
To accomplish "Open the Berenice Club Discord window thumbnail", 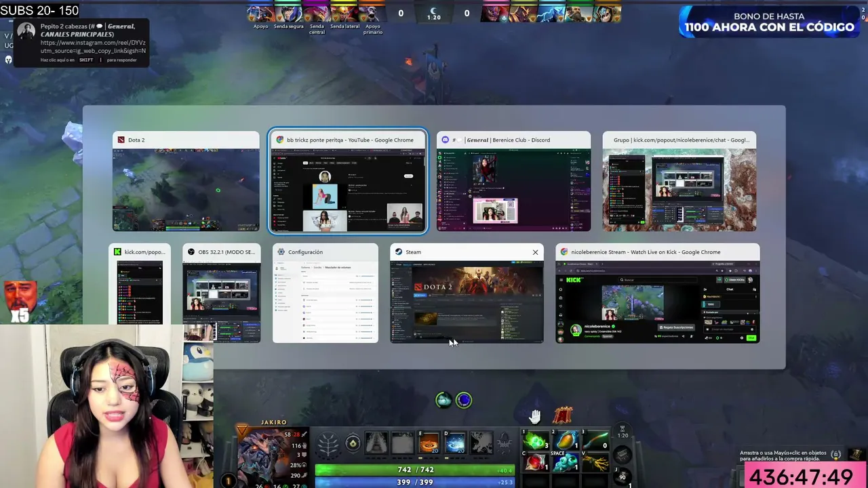I will (x=513, y=182).
